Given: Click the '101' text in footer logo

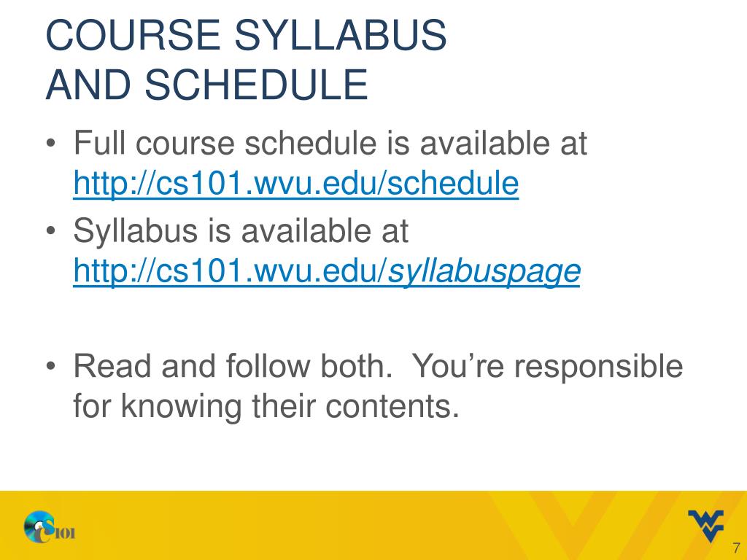Looking at the screenshot, I should 64,533.
